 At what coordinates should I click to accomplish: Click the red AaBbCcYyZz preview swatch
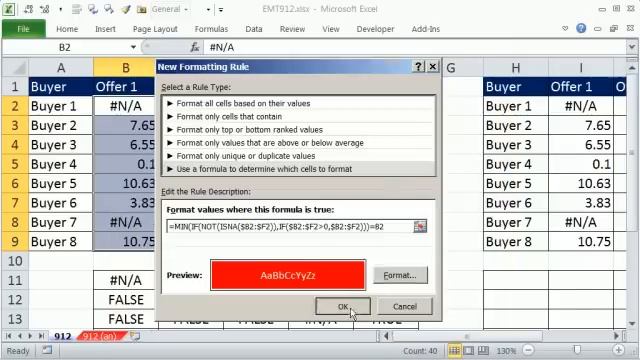click(288, 276)
